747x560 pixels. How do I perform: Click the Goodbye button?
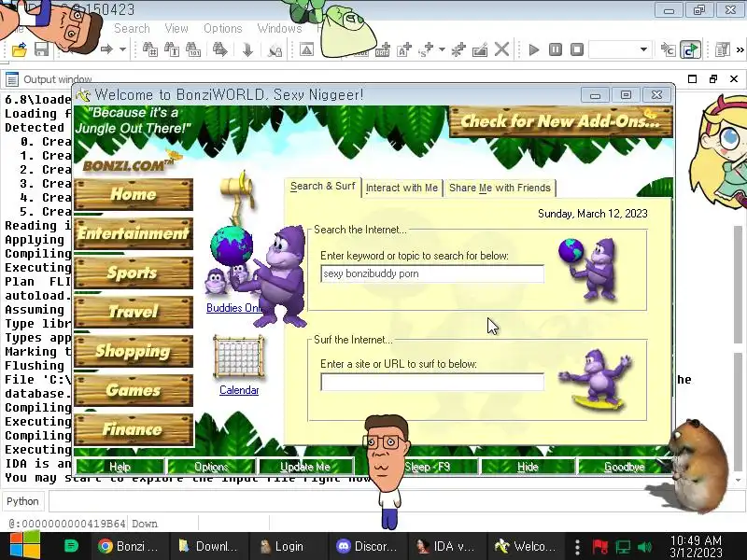click(x=624, y=467)
